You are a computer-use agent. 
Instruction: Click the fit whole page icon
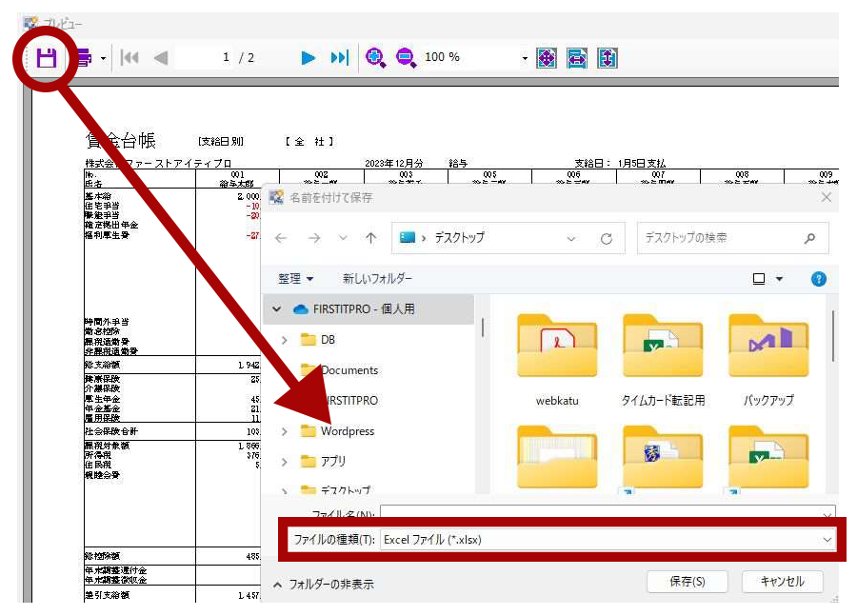coord(547,58)
